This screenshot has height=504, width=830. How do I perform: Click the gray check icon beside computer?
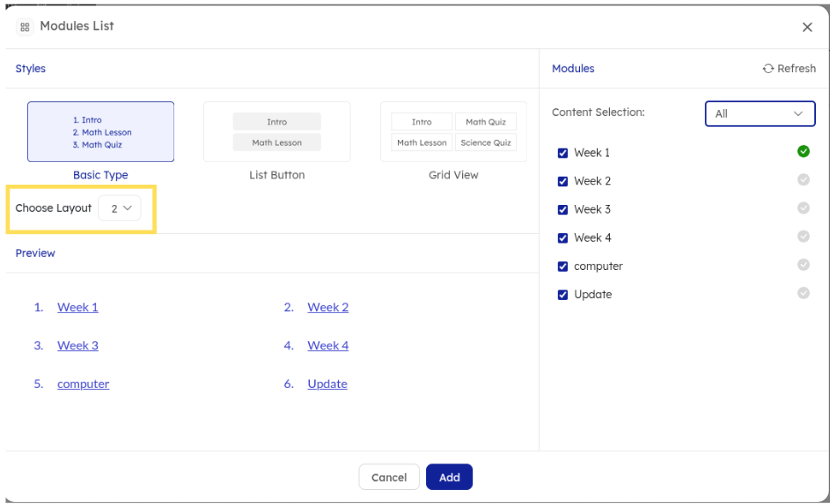(x=803, y=265)
